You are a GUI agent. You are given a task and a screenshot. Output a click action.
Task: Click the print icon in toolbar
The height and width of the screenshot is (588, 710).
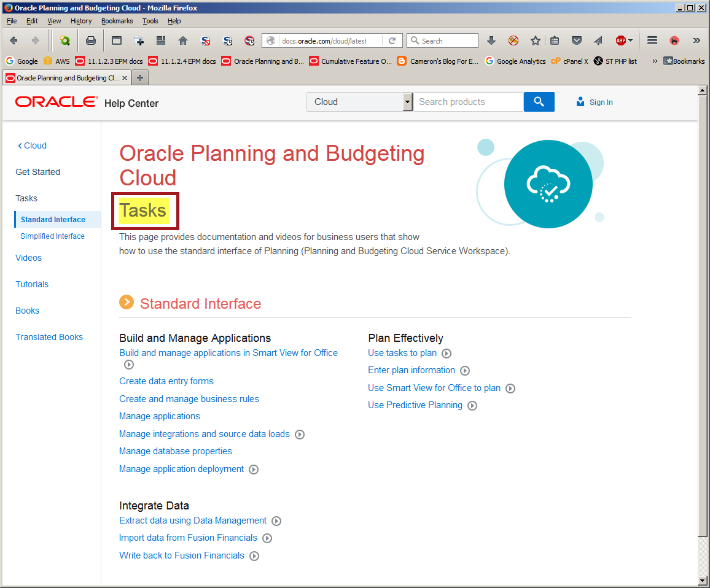coord(91,41)
